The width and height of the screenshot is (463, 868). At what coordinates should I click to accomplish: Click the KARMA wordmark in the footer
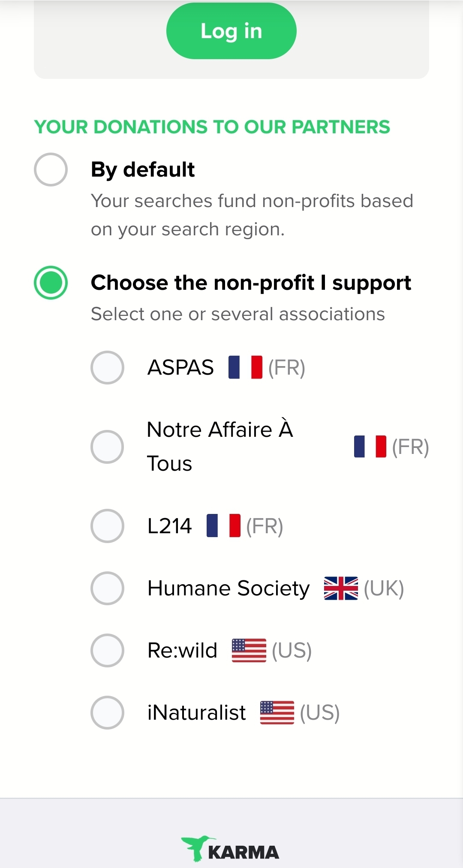(244, 853)
